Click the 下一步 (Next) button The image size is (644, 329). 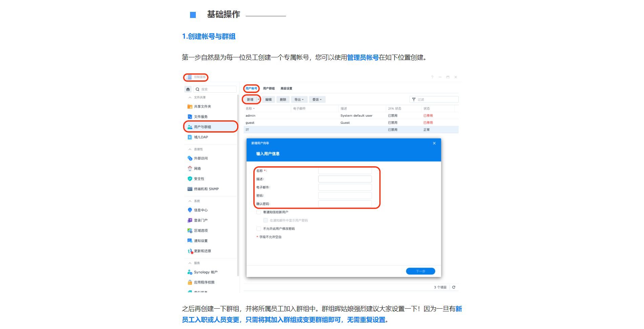pyautogui.click(x=420, y=271)
